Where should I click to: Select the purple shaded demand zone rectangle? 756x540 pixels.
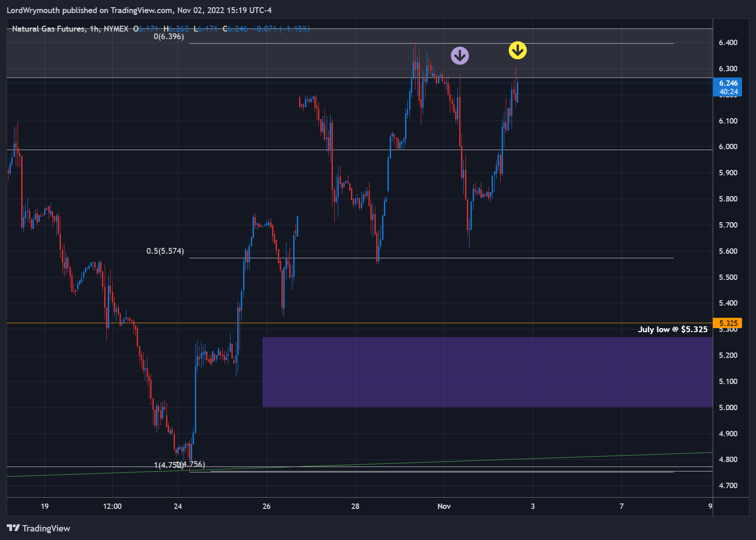tap(488, 372)
